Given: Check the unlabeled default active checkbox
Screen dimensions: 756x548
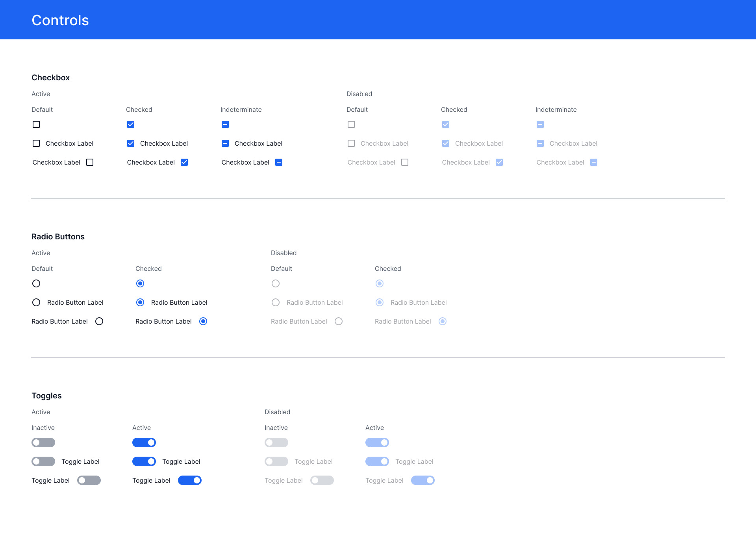Looking at the screenshot, I should [36, 124].
